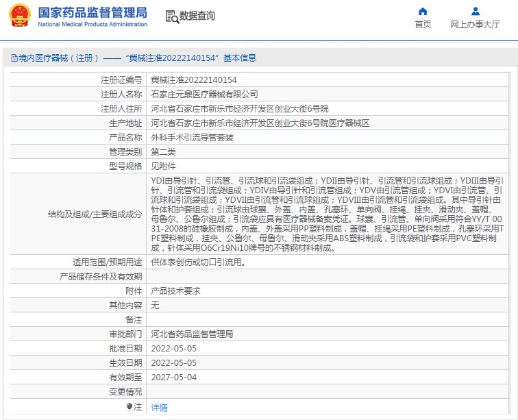This screenshot has width=518, height=420.
Task: Click the lightbulb icon next to 注
Action: click(129, 407)
